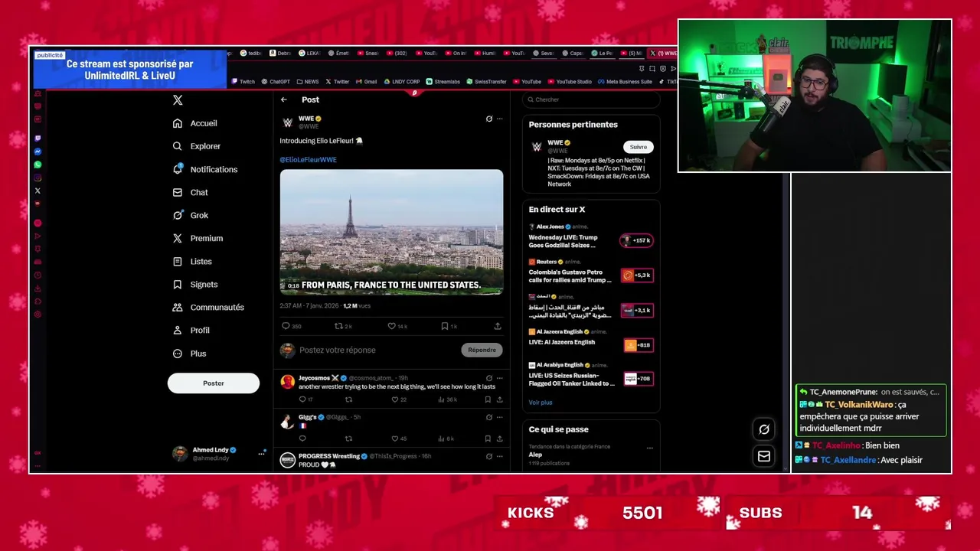Viewport: 980px width, 551px height.
Task: Play the Paris Eiffel Tower video
Action: 391,232
